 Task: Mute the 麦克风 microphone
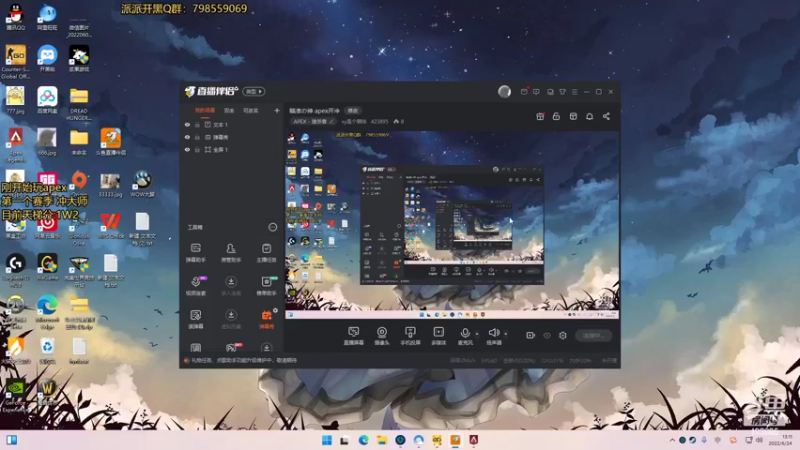tap(465, 336)
